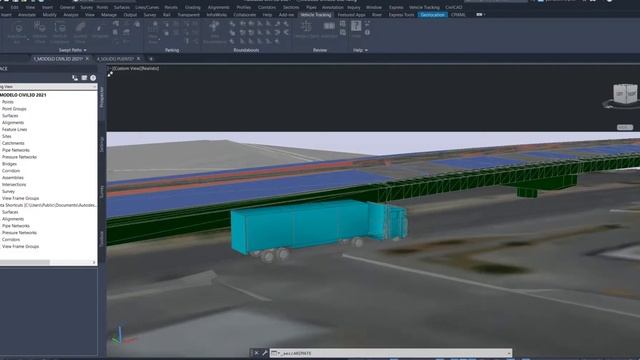
Task: Select Catchments in Prospector tree
Action: coord(13,143)
